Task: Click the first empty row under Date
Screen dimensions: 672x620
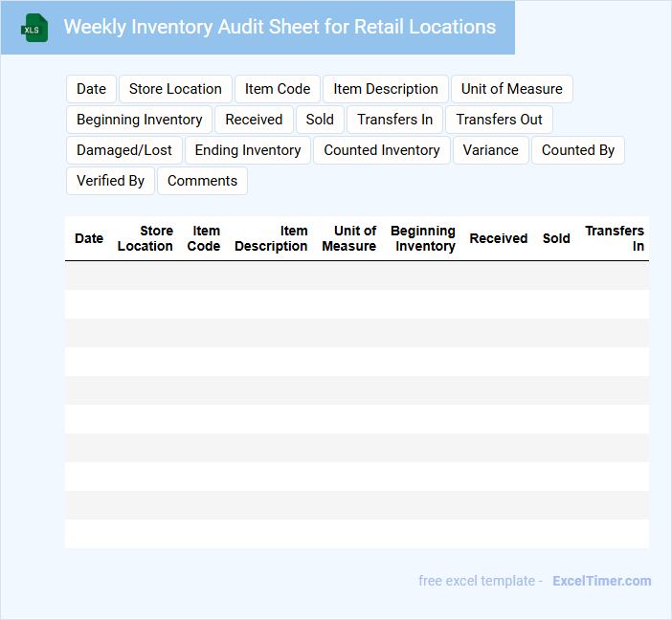Action: [89, 276]
